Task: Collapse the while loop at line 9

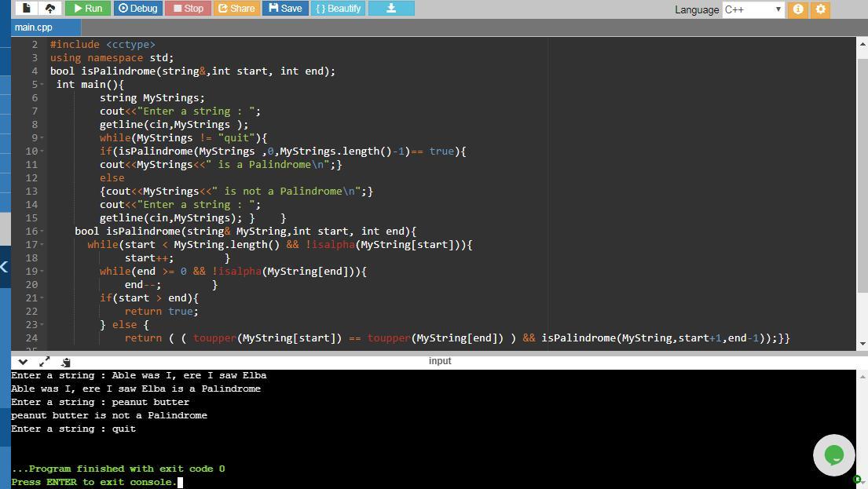Action: click(40, 138)
